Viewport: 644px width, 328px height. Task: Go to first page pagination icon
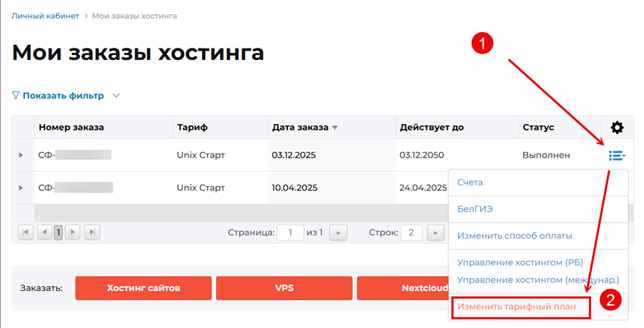coord(26,232)
